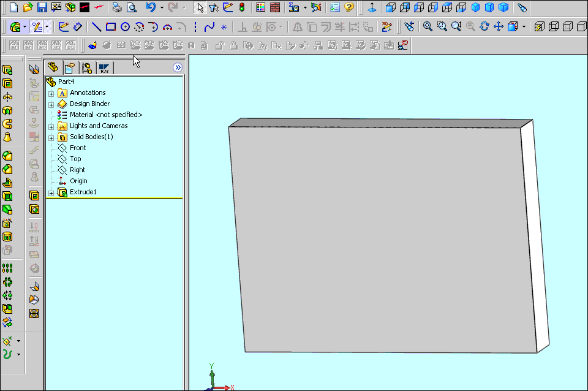
Task: Open the Undo history dropdown
Action: 162,7
